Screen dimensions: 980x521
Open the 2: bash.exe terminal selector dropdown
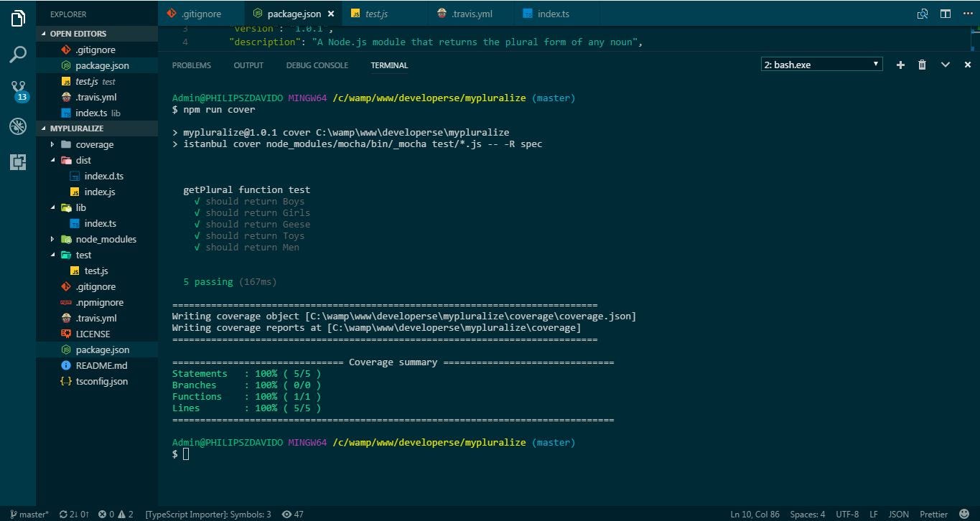point(822,65)
